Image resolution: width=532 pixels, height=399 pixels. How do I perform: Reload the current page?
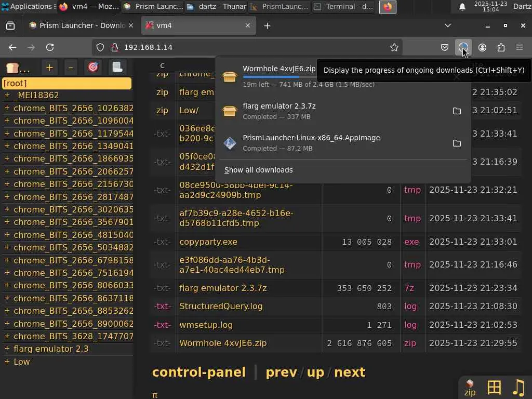[x=50, y=47]
